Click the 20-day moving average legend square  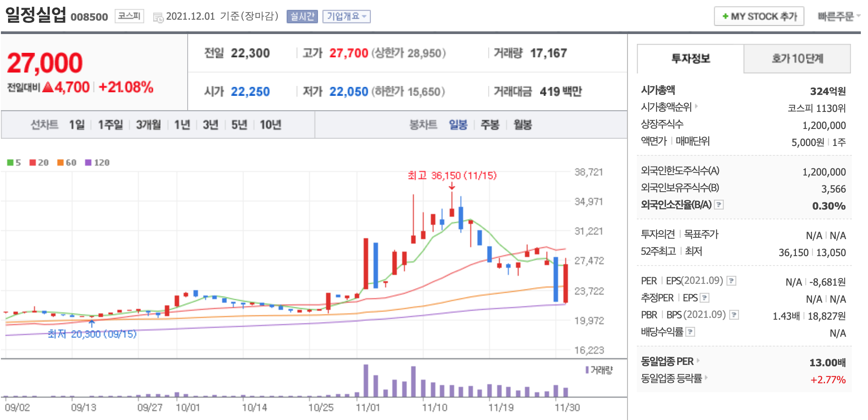33,163
